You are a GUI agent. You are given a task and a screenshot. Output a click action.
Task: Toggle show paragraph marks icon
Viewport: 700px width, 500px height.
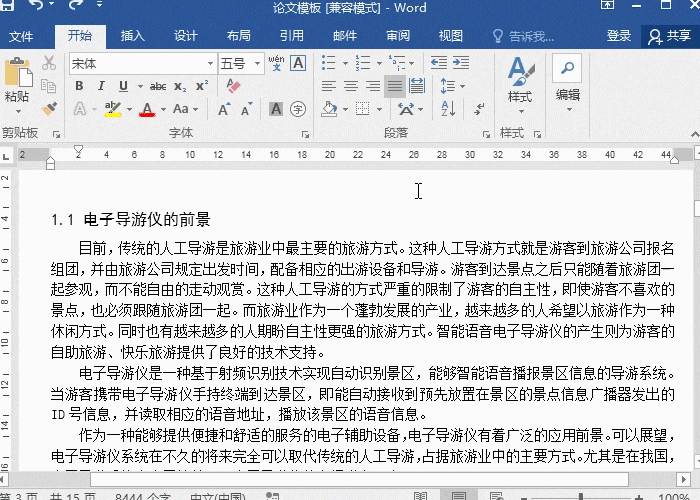[479, 109]
